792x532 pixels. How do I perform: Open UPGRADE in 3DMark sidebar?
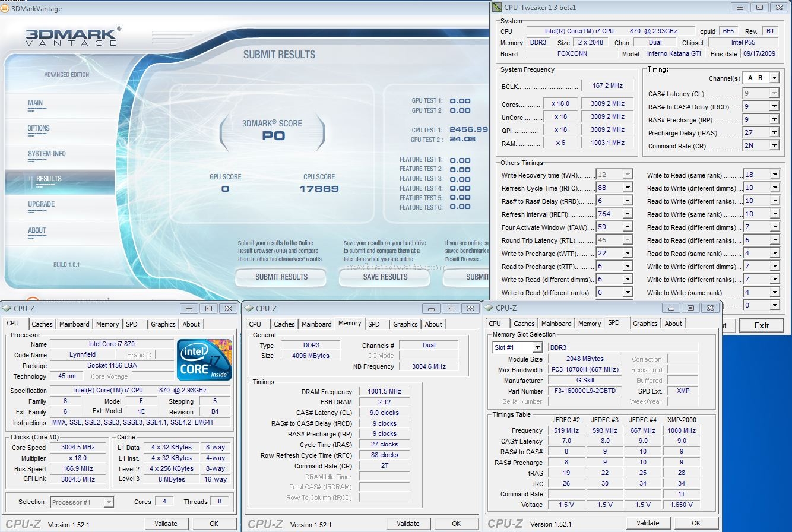[41, 204]
